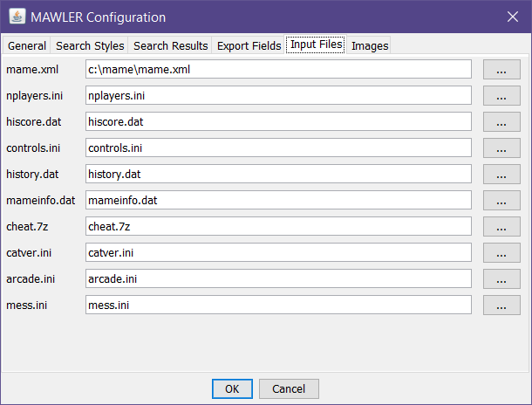Click the Java icon in title bar
532x405 pixels.
17,17
